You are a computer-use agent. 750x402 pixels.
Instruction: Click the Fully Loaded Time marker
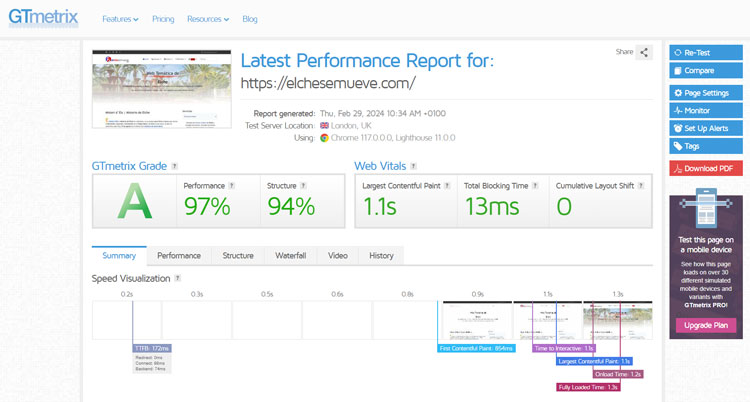(x=588, y=387)
